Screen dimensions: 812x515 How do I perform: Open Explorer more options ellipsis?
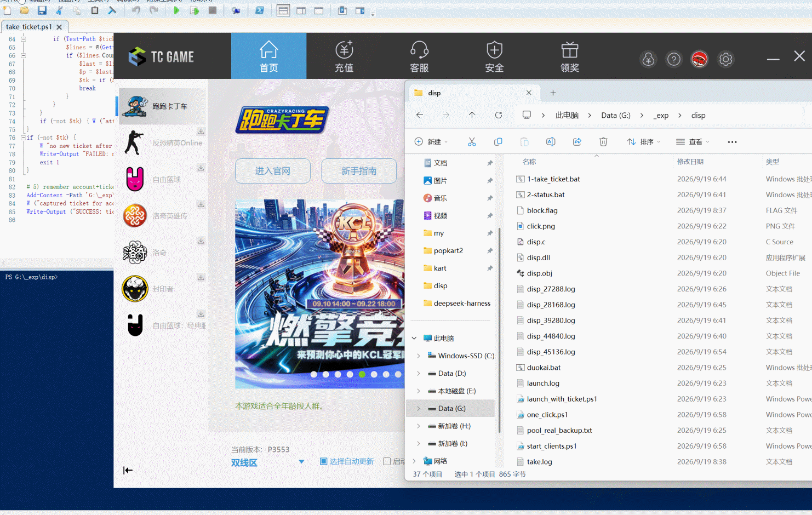coord(732,142)
